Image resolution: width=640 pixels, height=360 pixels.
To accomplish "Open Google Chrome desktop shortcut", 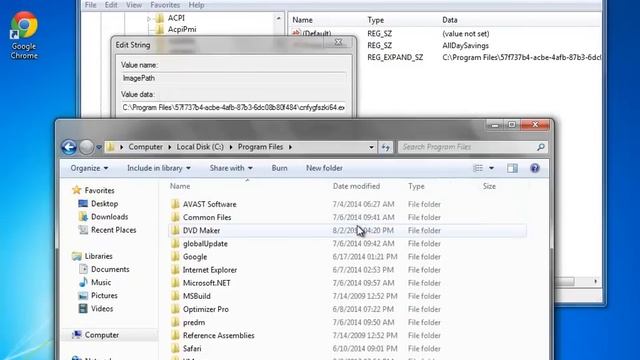I will [24, 36].
